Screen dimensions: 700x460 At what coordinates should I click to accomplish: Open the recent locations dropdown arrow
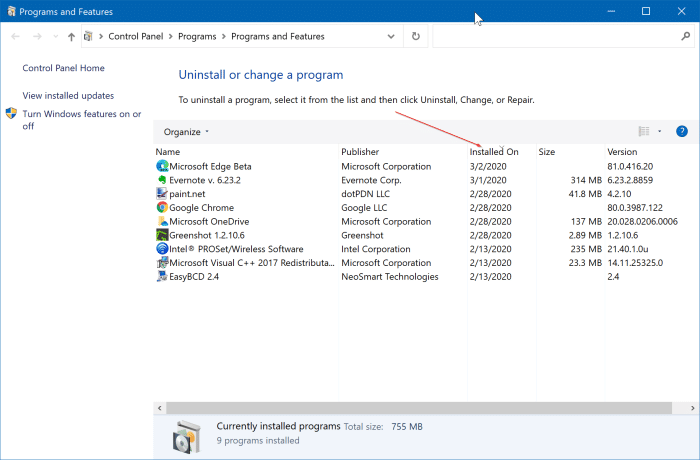(55, 37)
